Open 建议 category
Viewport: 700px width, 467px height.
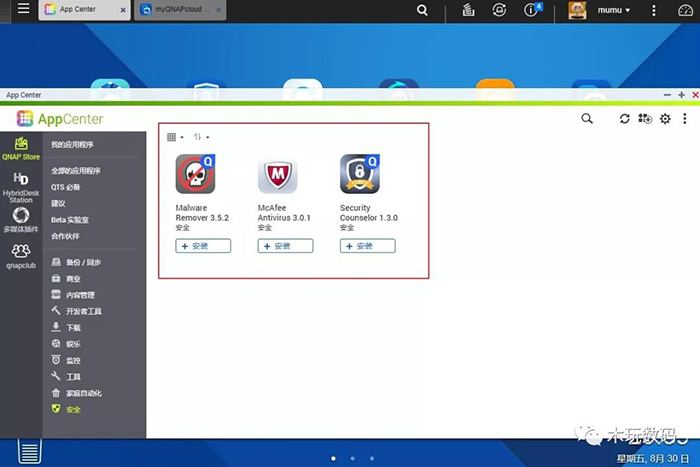(58, 204)
